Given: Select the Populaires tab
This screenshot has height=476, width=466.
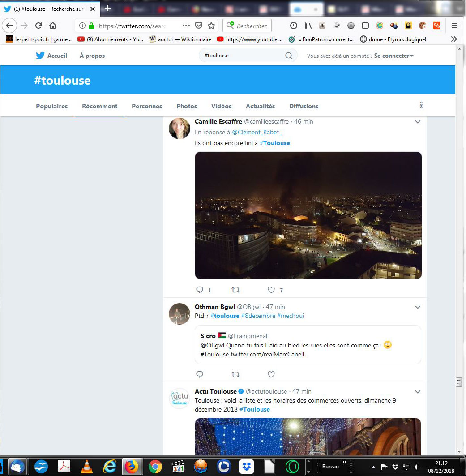Looking at the screenshot, I should pos(52,106).
